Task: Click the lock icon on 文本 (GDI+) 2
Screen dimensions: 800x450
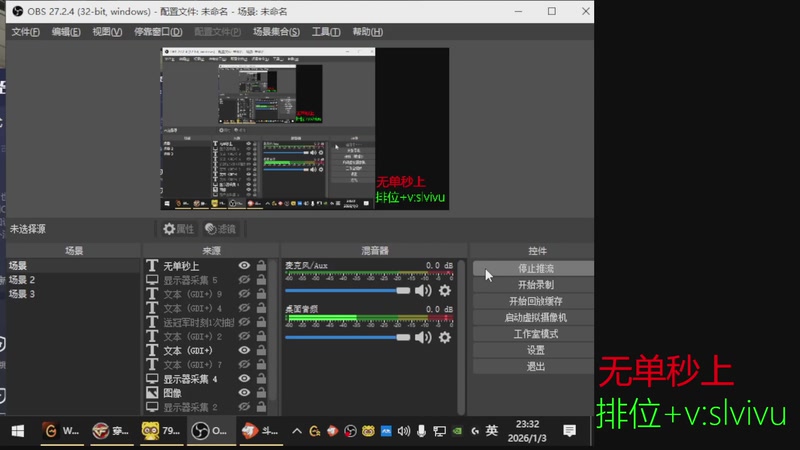Action: click(x=261, y=336)
